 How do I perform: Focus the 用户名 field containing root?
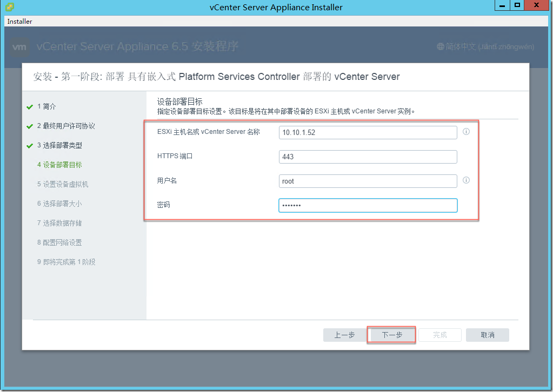tap(368, 181)
